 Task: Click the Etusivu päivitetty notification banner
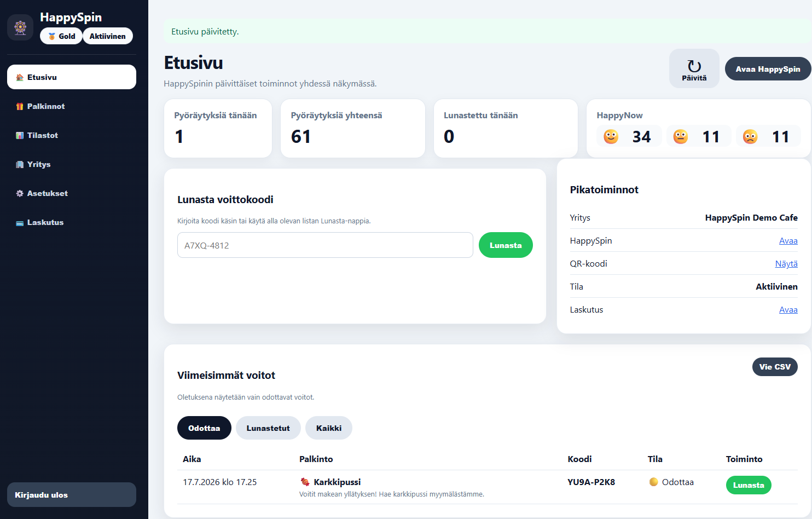(x=488, y=32)
